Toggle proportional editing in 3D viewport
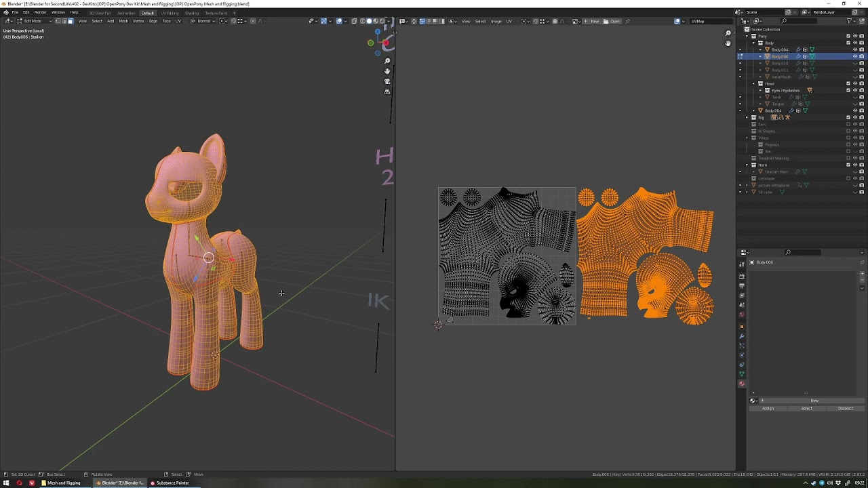 click(252, 21)
